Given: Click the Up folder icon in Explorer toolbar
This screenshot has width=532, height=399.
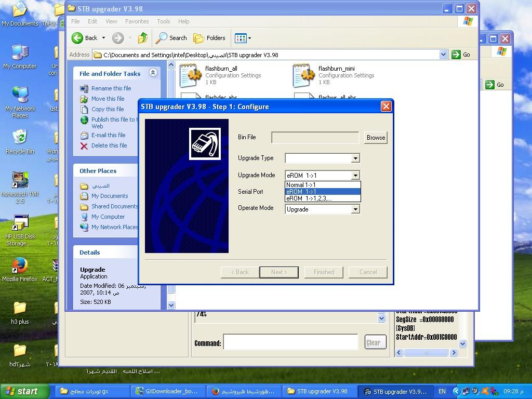Looking at the screenshot, I should [x=143, y=38].
